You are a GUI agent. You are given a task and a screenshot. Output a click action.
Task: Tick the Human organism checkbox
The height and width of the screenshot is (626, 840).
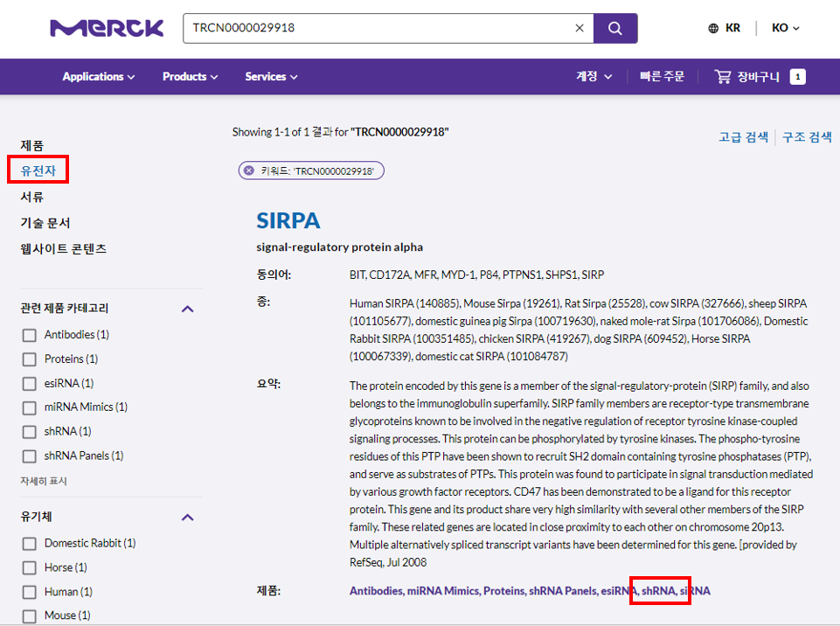[x=29, y=592]
